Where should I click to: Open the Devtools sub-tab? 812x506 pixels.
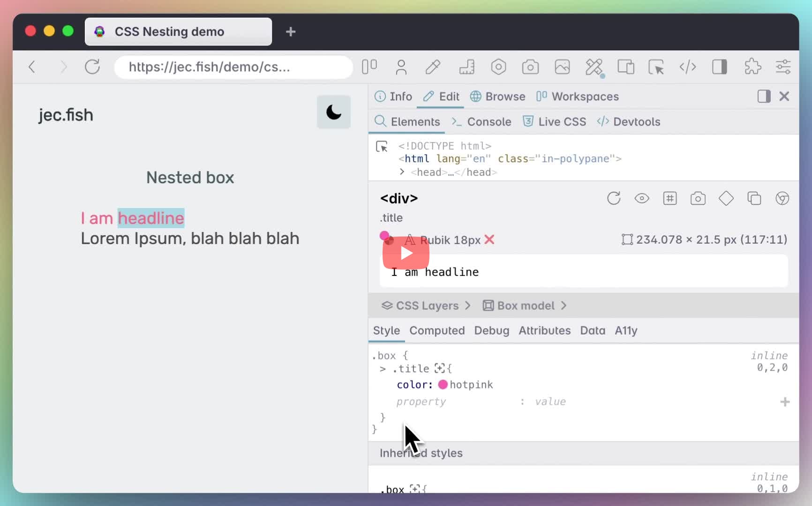click(x=629, y=122)
